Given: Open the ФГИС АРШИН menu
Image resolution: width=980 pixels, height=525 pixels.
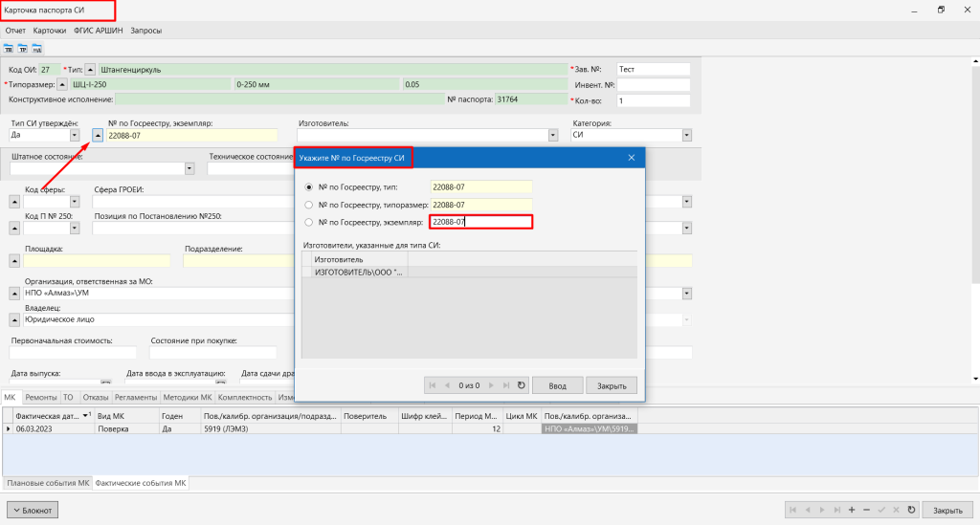Looking at the screenshot, I should coord(99,30).
